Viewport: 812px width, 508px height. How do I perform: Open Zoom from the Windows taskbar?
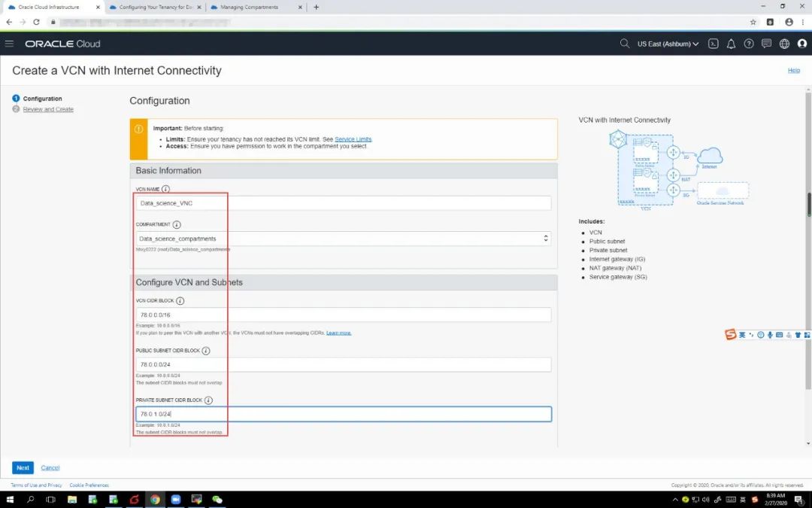[x=176, y=500]
